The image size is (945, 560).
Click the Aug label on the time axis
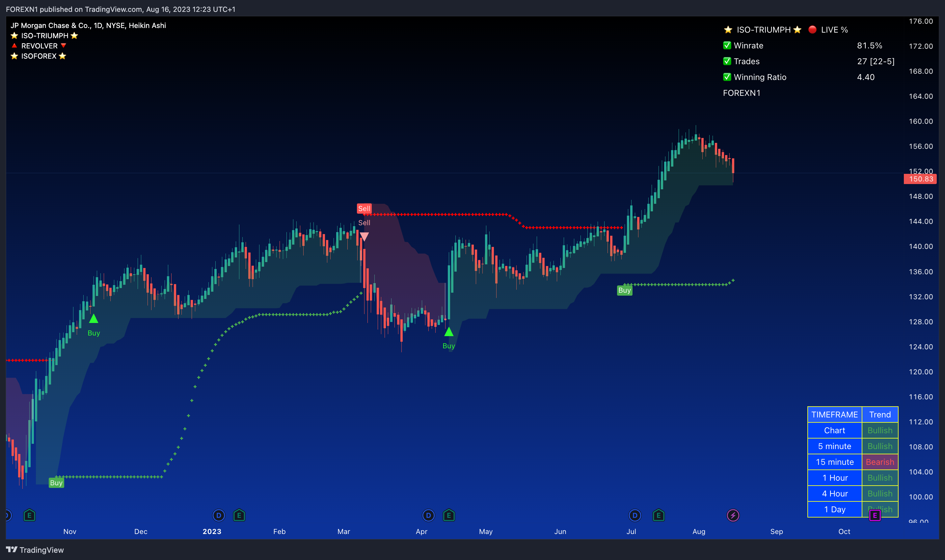click(x=699, y=531)
